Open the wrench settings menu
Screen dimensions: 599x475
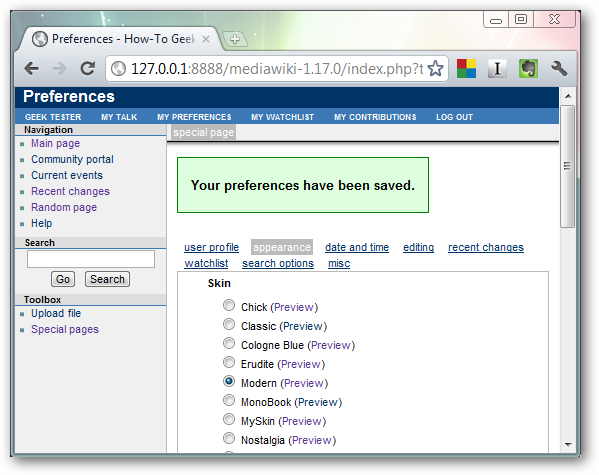point(559,69)
